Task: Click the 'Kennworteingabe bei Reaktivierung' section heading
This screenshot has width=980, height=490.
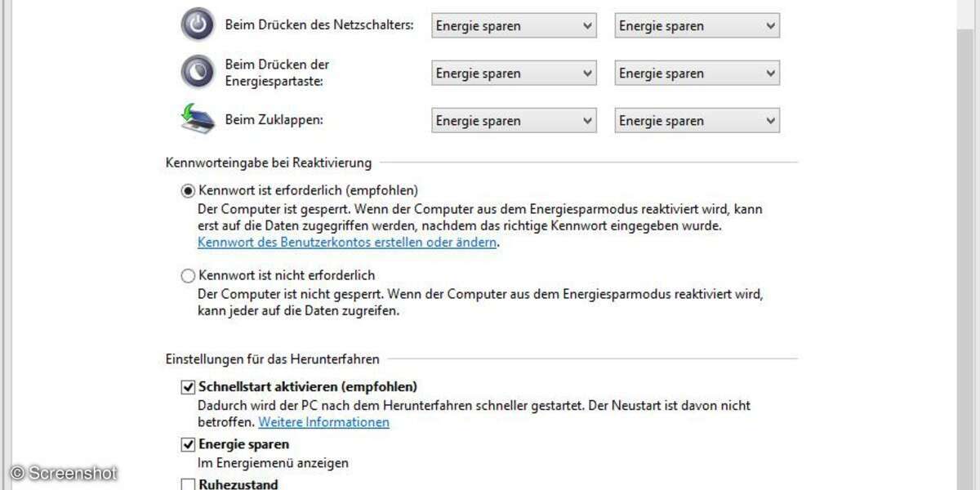Action: coord(269,163)
